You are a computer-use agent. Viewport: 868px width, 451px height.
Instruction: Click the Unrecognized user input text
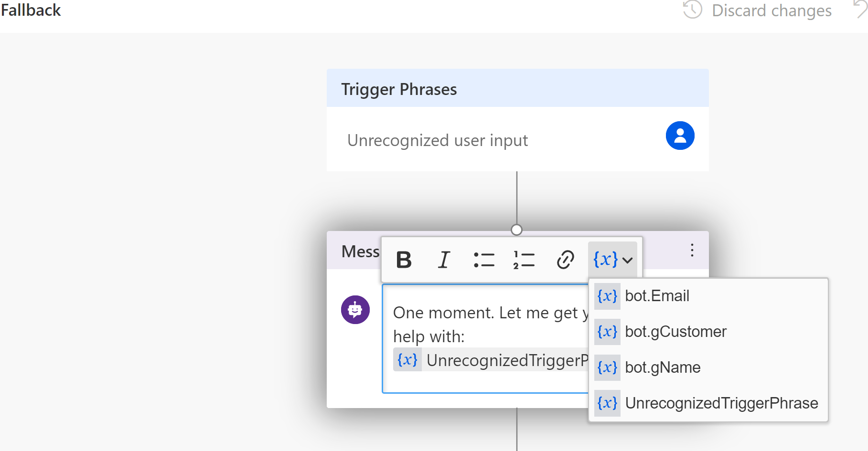437,140
